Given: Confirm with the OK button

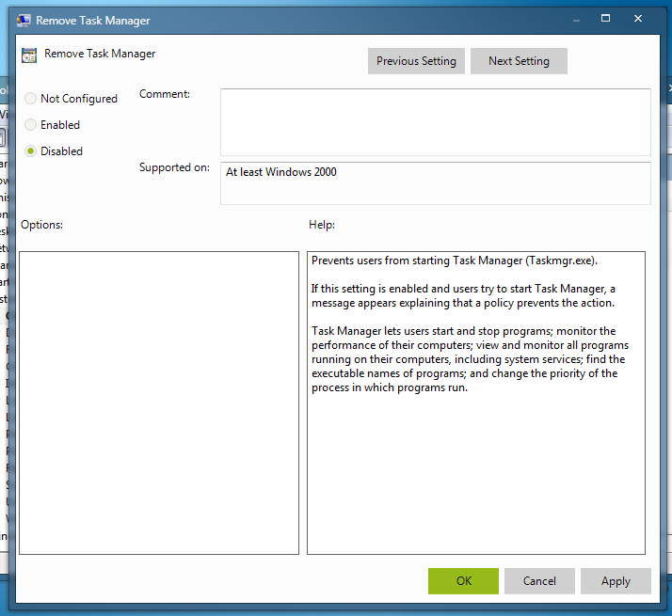Looking at the screenshot, I should tap(463, 581).
